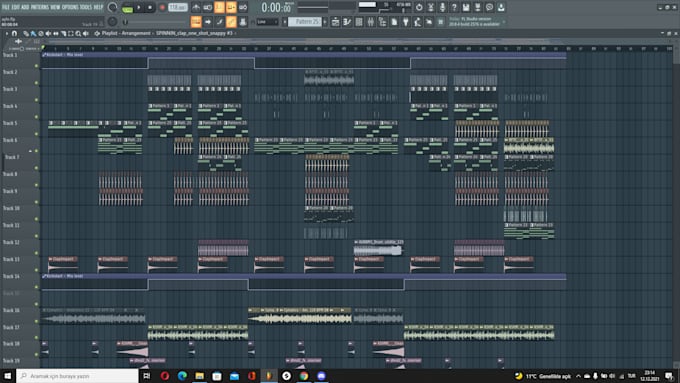Image resolution: width=680 pixels, height=383 pixels.
Task: Open the OPTIONS menu
Action: click(x=70, y=7)
